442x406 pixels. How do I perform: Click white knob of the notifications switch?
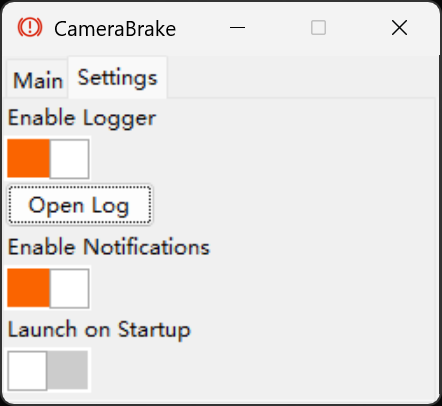(x=69, y=288)
